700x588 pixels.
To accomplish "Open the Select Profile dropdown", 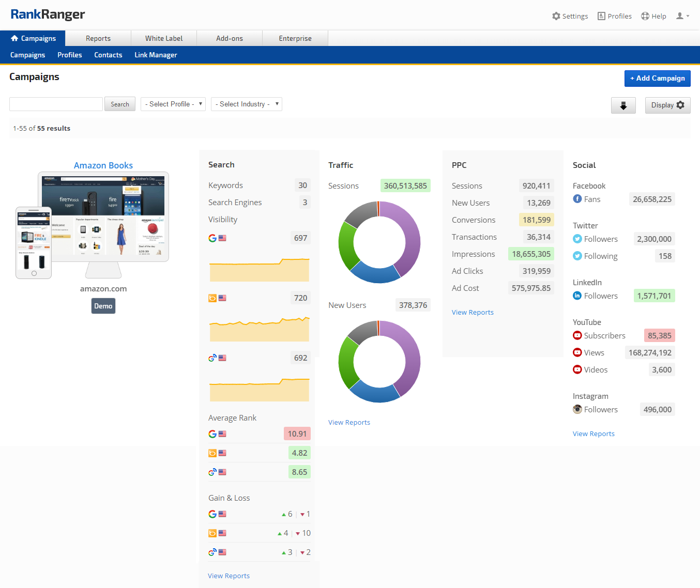I will coord(173,104).
